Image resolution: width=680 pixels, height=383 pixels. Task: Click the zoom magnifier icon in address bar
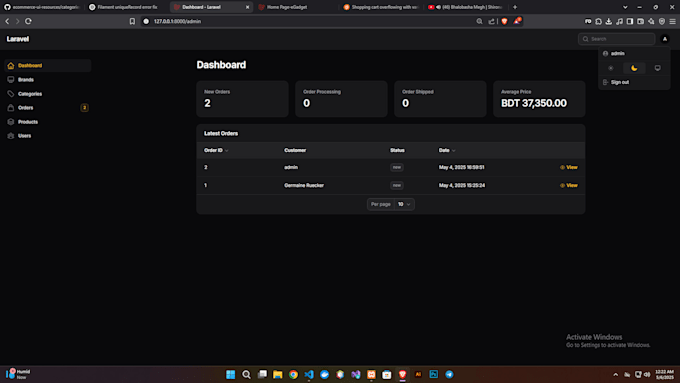pos(479,21)
